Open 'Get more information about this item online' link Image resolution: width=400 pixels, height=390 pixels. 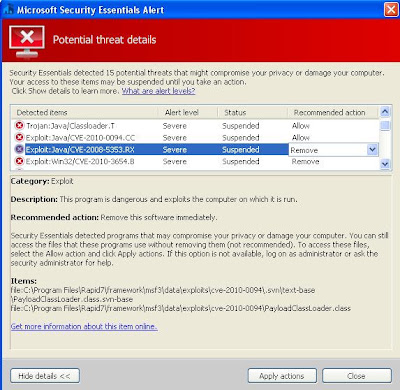84,326
